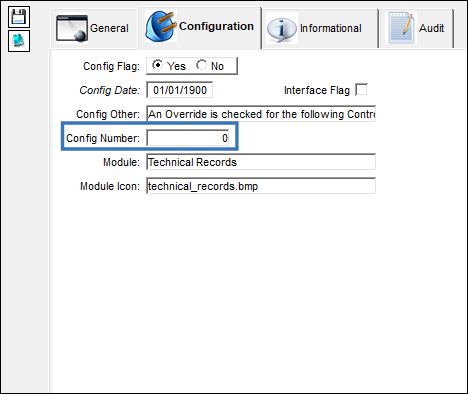Click the Interface Flag label text
The width and height of the screenshot is (468, 394).
317,90
